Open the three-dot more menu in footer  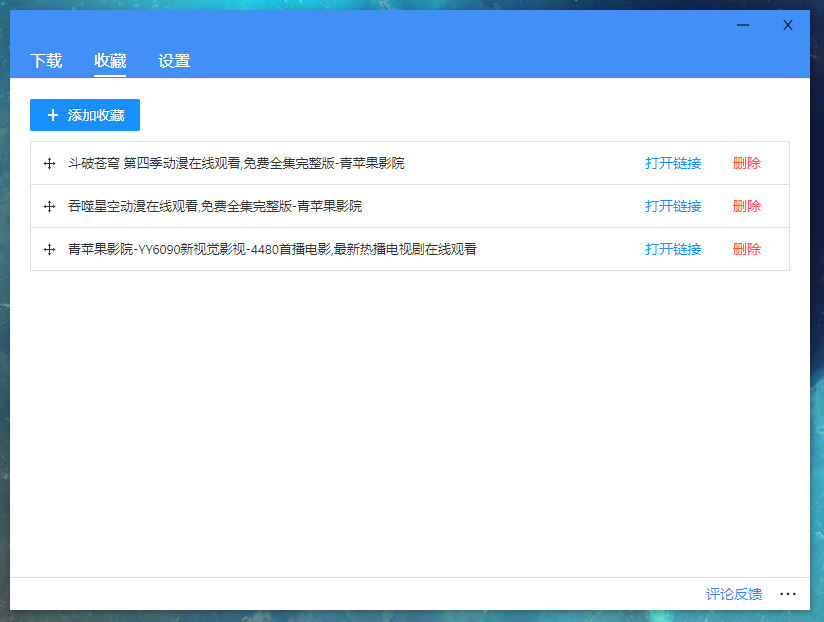pyautogui.click(x=788, y=594)
